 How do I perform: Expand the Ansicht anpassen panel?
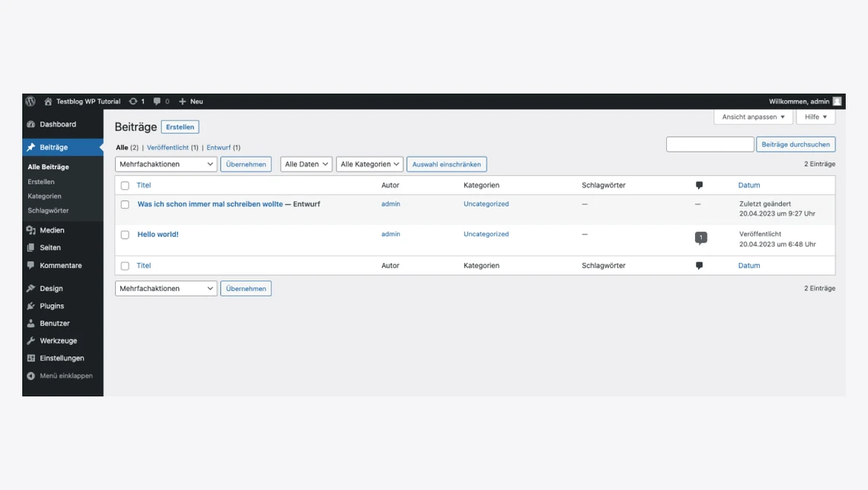752,117
